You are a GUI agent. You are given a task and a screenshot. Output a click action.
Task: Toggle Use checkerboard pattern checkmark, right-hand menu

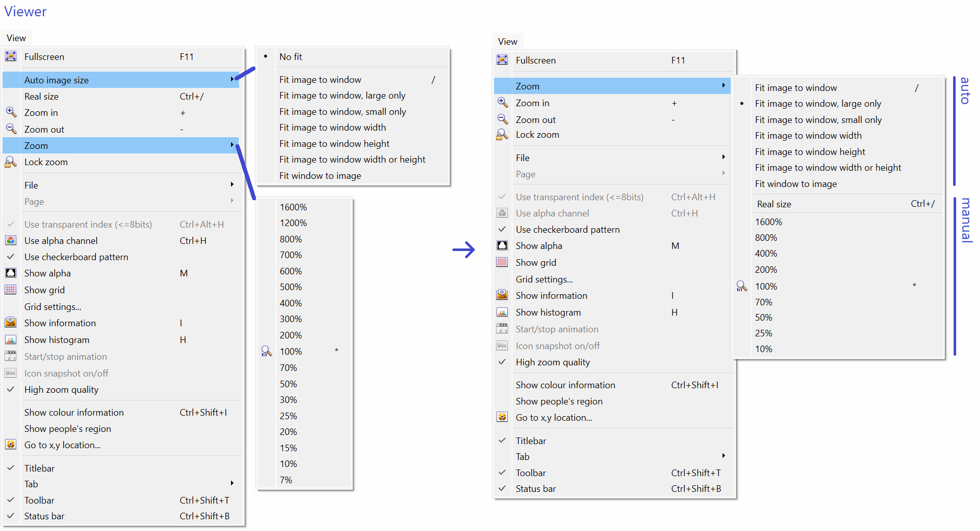tap(502, 229)
